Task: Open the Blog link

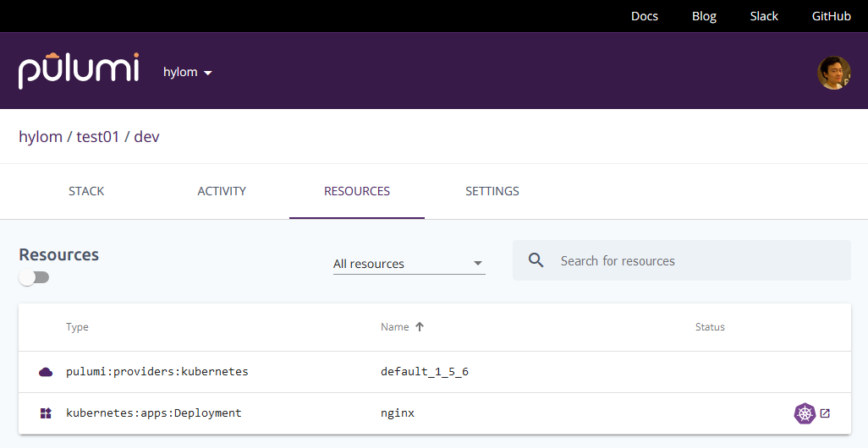Action: [x=704, y=16]
